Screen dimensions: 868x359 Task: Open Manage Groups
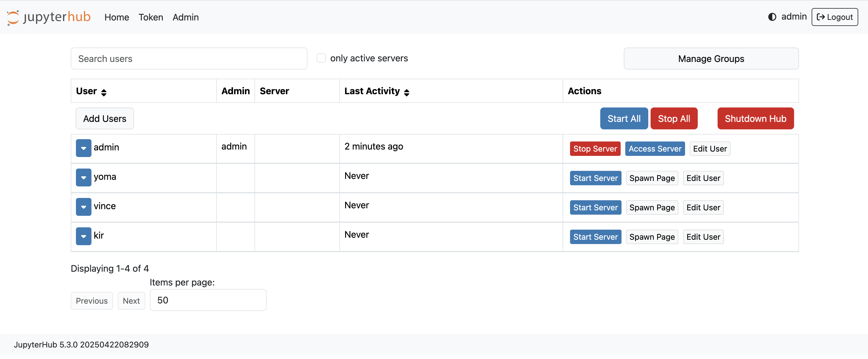(711, 58)
